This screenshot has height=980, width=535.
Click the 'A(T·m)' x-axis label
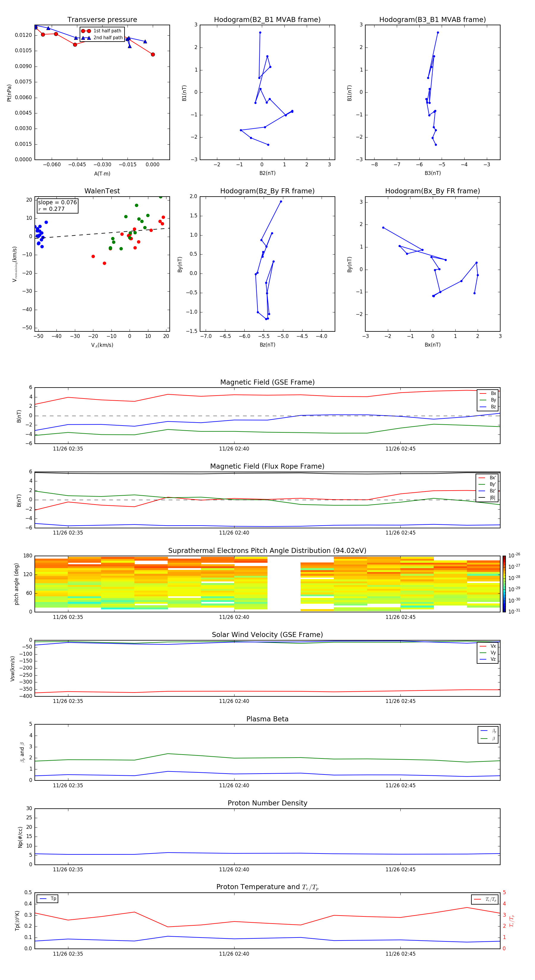[102, 173]
